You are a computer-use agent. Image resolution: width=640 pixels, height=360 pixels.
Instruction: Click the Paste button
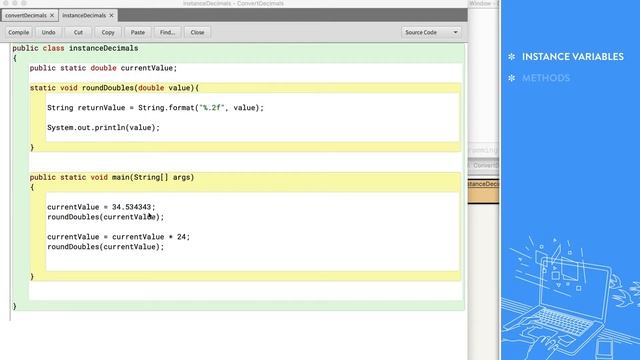(x=138, y=32)
